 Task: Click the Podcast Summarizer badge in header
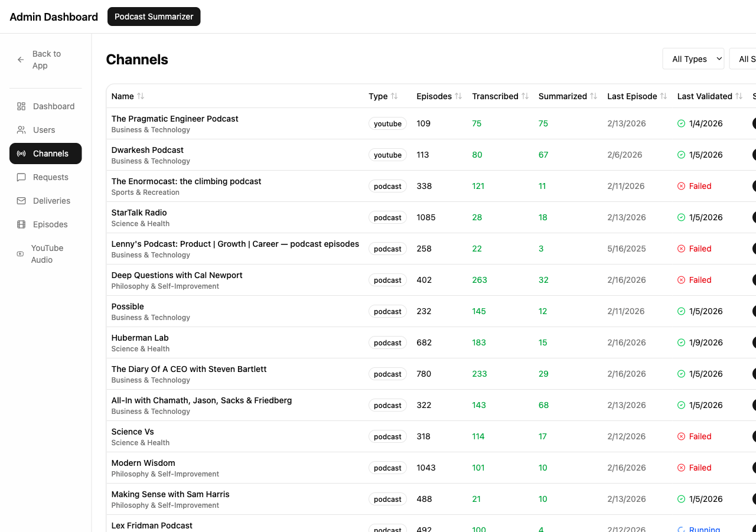click(154, 17)
